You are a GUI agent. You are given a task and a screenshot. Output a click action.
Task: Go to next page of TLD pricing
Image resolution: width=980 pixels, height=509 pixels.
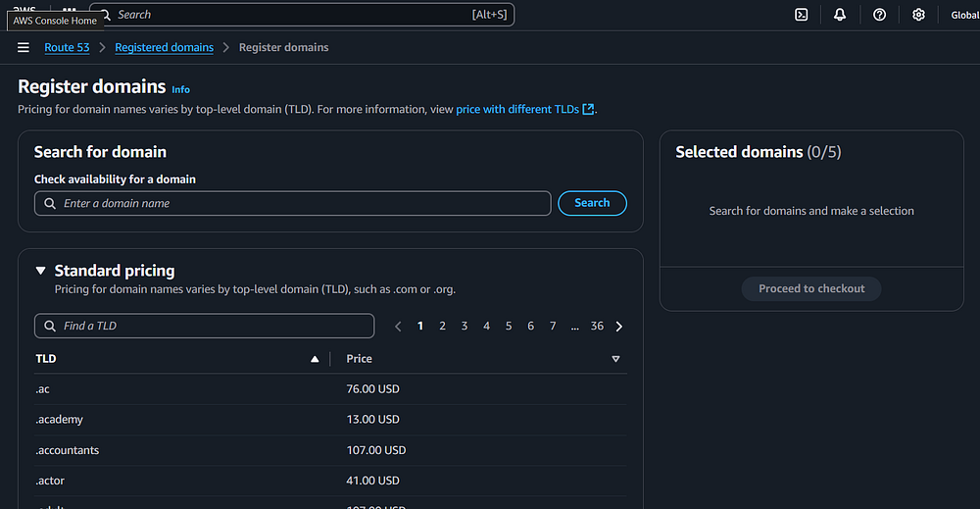[619, 326]
